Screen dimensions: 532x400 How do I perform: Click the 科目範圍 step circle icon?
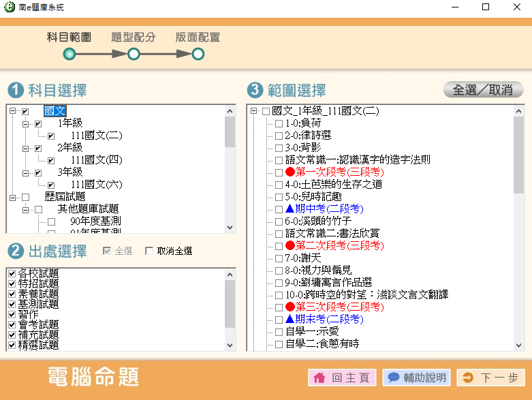pos(69,55)
